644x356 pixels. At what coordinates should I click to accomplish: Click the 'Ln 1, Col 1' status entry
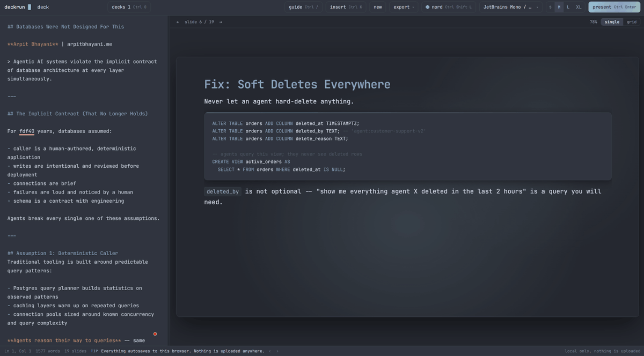click(x=18, y=351)
